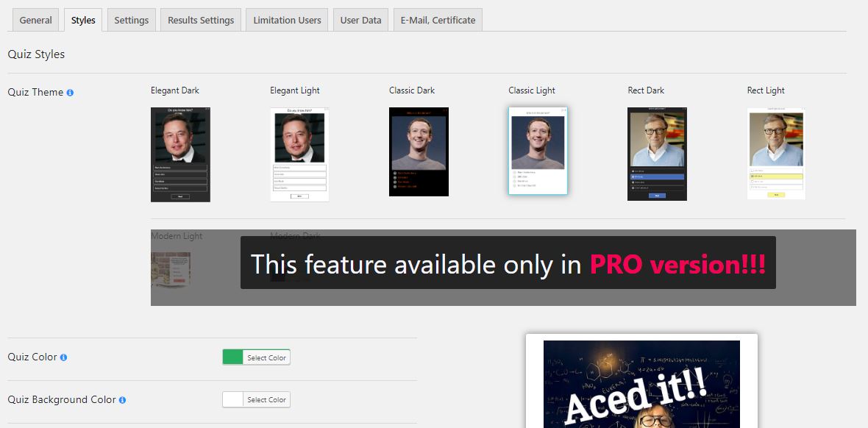Select the Classic Light theme thumbnail
The width and height of the screenshot is (868, 428).
[538, 151]
